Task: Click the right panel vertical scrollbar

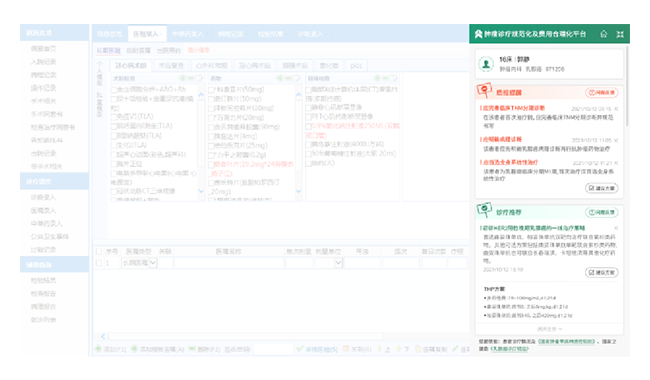Action: 627,87
